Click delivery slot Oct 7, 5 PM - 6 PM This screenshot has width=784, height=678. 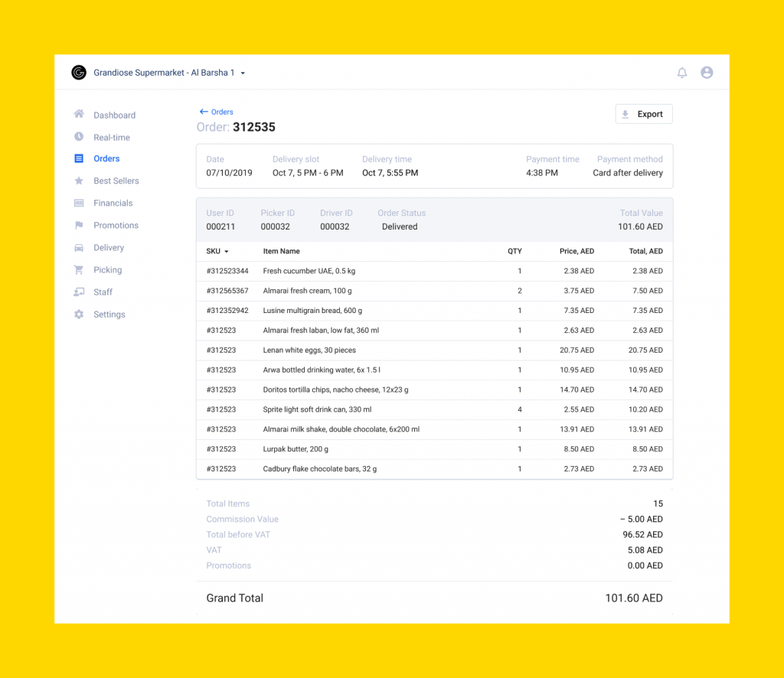click(x=308, y=173)
